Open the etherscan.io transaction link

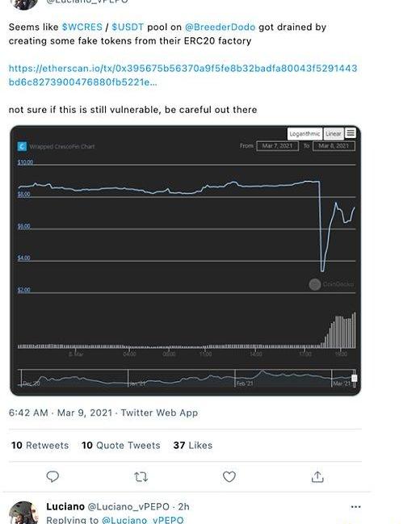coord(183,75)
